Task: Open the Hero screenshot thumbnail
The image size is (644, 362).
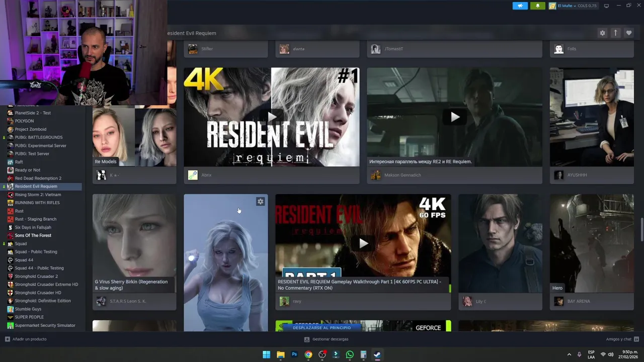Action: [x=592, y=243]
